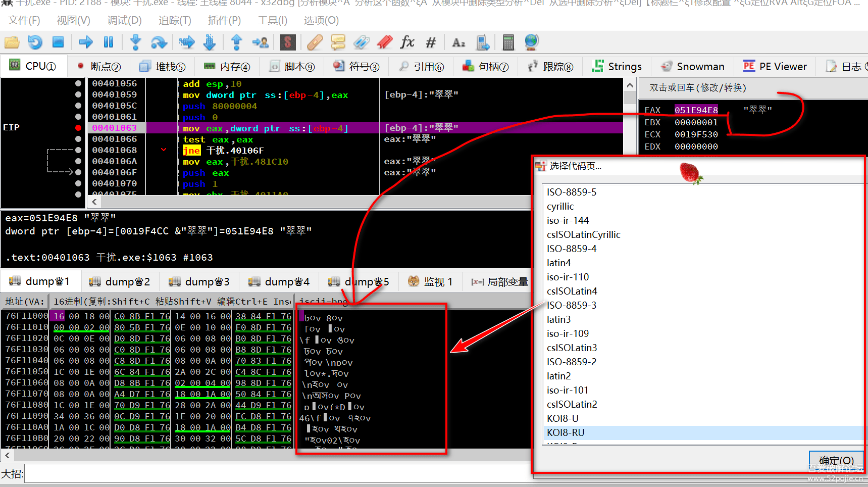Switch to the dump 3 tab
868x487 pixels.
point(199,281)
